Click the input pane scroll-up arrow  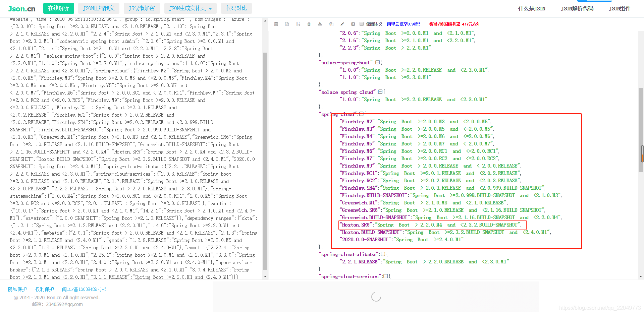pyautogui.click(x=265, y=21)
